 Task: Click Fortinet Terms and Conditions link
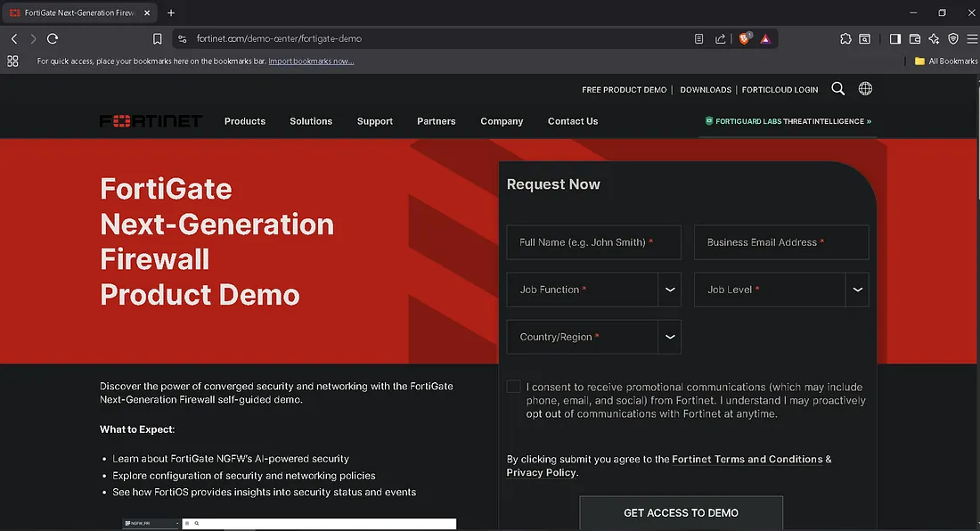(747, 459)
